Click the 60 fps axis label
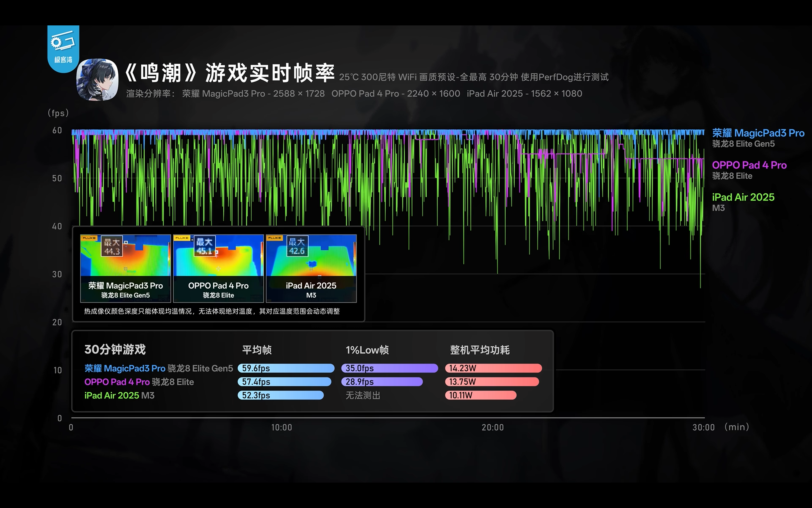Viewport: 812px width, 508px height. (x=57, y=130)
